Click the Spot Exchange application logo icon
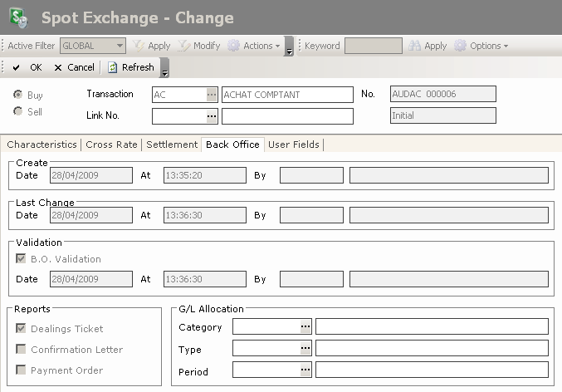The image size is (562, 392). click(18, 17)
